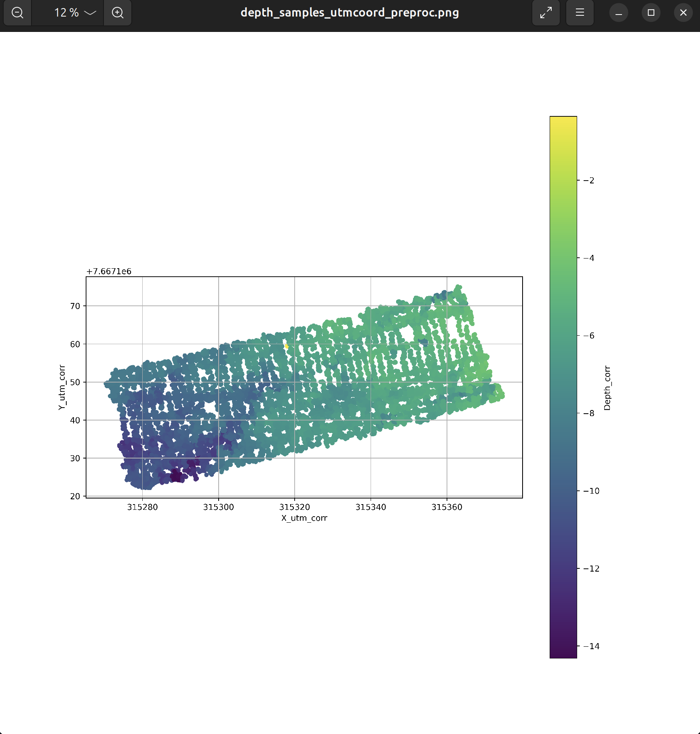Click the Depth_corr label beside the colorbar
This screenshot has height=734, width=700.
(x=607, y=388)
